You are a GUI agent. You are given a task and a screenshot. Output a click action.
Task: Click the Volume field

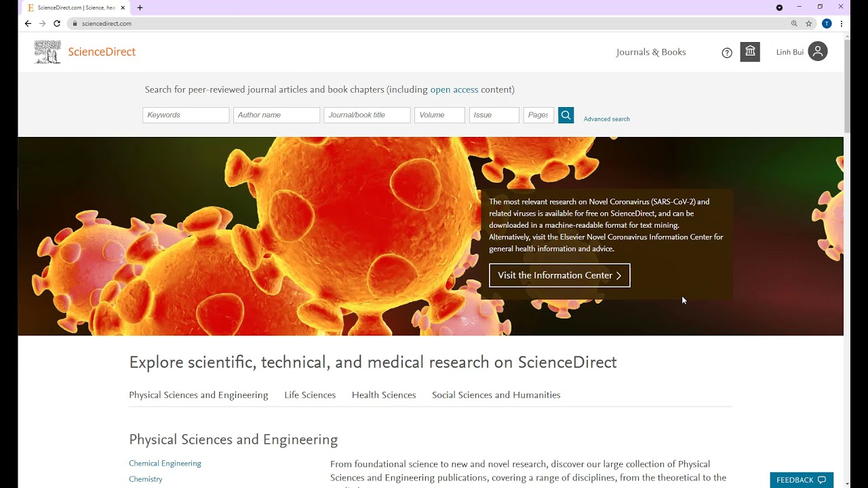[x=440, y=115]
